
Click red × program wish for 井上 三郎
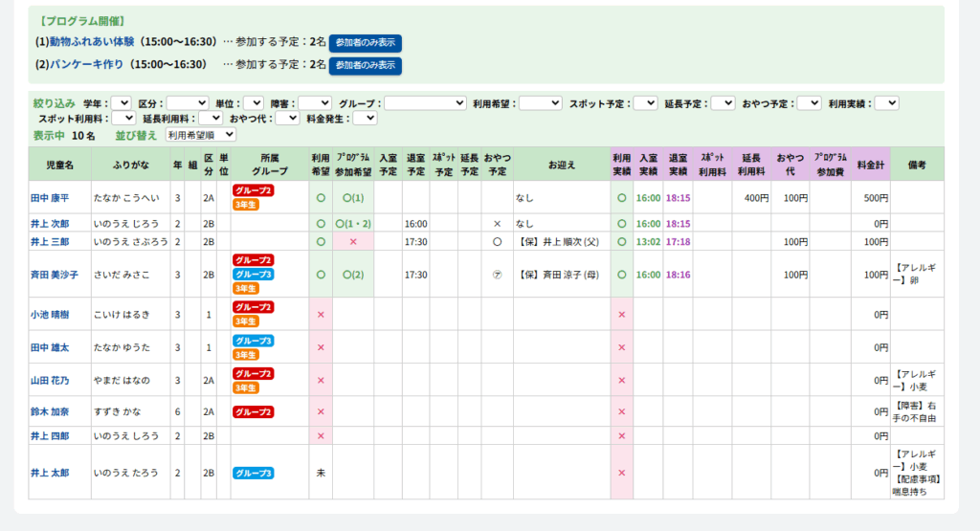[353, 242]
